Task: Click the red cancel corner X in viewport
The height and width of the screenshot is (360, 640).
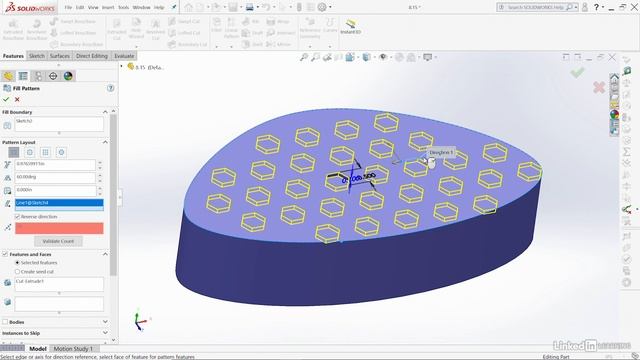Action: (x=599, y=87)
